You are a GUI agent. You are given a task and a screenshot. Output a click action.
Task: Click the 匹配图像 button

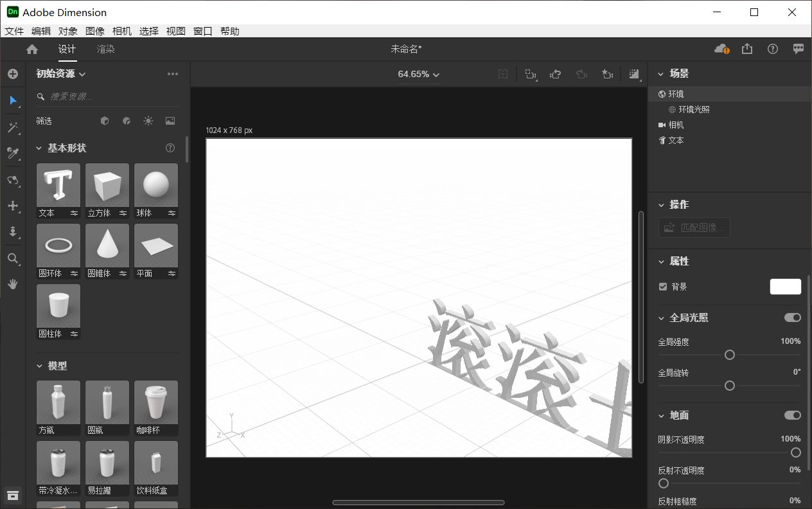694,228
